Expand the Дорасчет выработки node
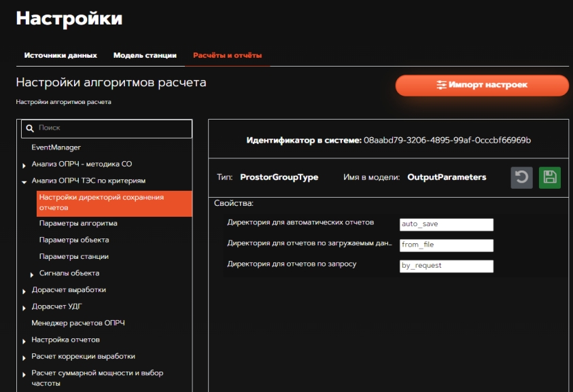The image size is (573, 392). [24, 291]
